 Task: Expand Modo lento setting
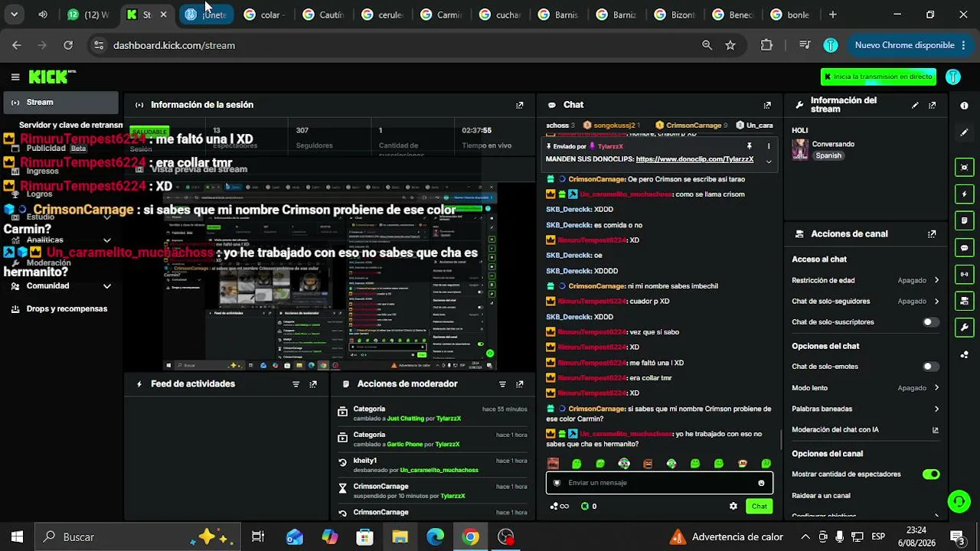point(865,388)
